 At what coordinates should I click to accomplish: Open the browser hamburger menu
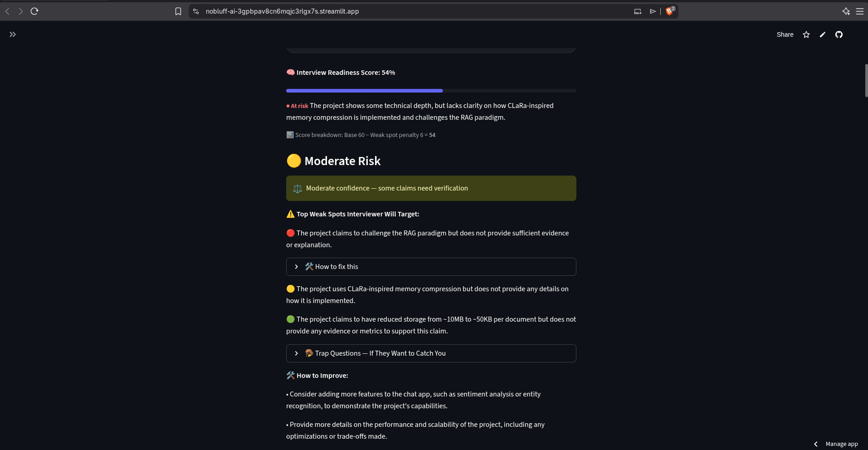[861, 11]
